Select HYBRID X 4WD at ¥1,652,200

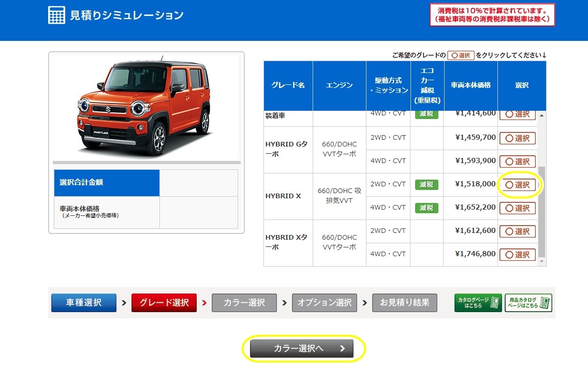pos(518,208)
